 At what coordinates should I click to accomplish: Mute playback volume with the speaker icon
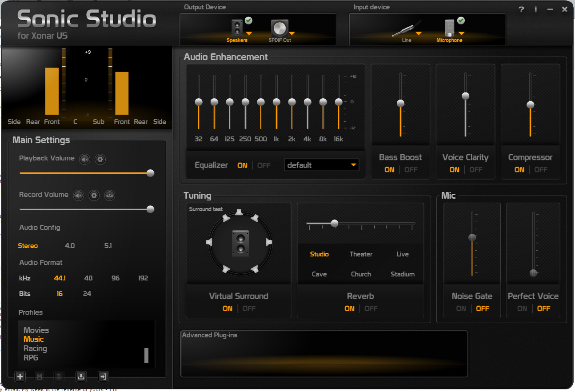(x=85, y=159)
